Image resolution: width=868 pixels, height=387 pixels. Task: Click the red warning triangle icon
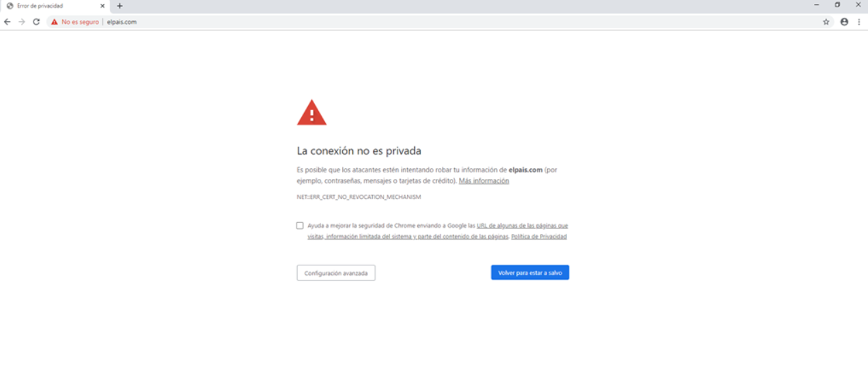[x=311, y=113]
